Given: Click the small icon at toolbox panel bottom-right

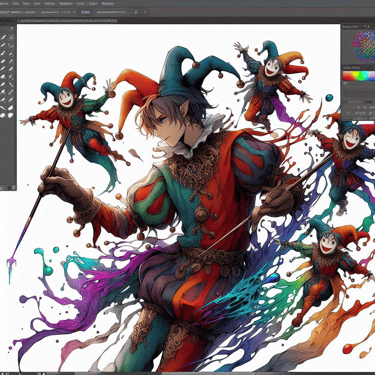Looking at the screenshot, I should (x=13, y=188).
